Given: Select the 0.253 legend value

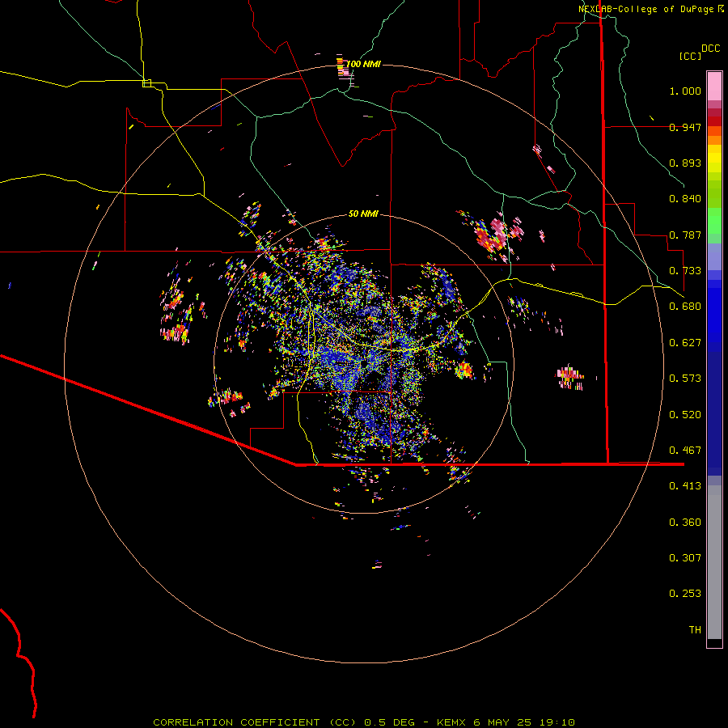Looking at the screenshot, I should (685, 594).
